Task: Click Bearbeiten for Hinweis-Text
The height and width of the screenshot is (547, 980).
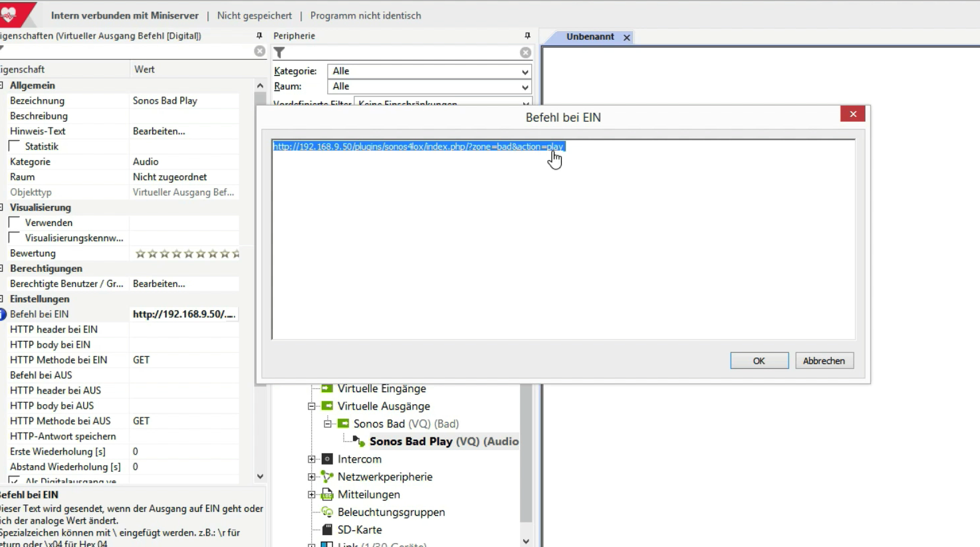Action: (x=159, y=131)
